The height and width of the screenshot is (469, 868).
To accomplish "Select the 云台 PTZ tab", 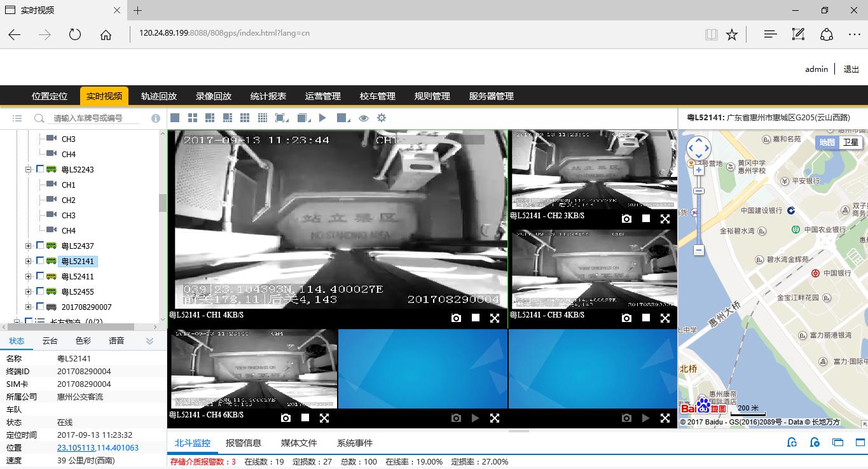I will pos(50,340).
